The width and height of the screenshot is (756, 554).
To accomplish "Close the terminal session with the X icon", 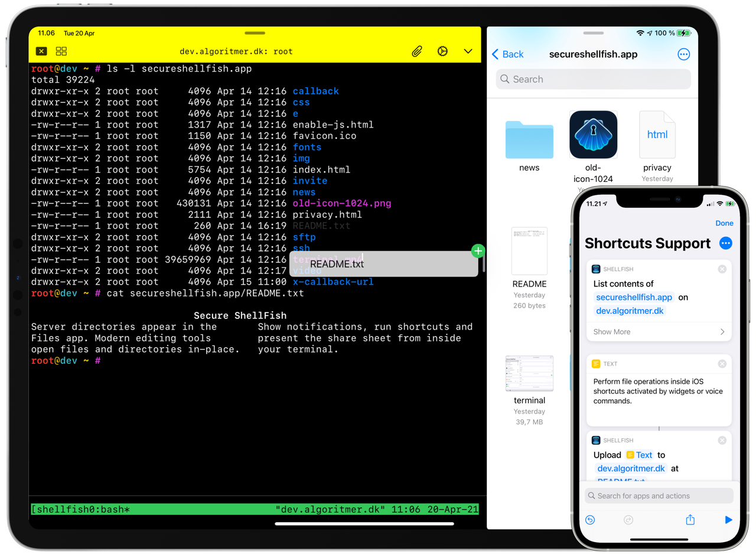I will click(41, 51).
